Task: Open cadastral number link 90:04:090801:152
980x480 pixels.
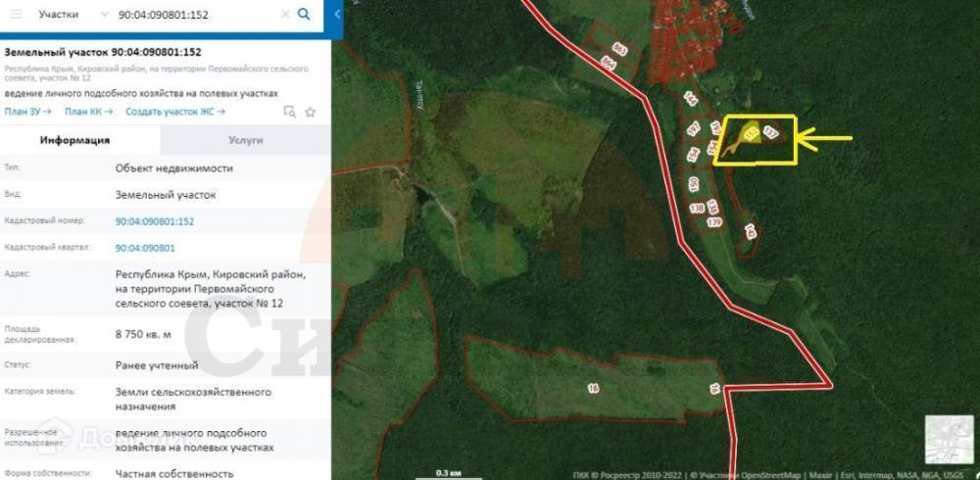Action: pyautogui.click(x=155, y=221)
